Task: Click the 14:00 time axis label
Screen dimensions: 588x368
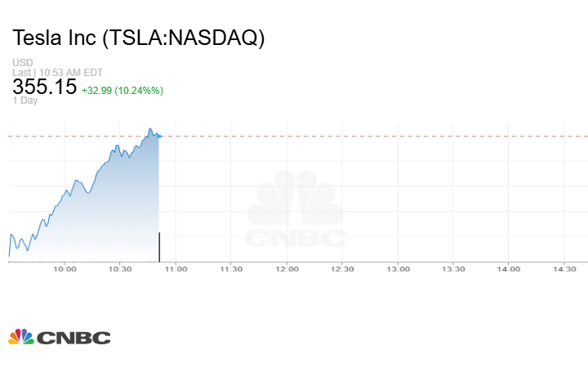Action: [x=509, y=268]
